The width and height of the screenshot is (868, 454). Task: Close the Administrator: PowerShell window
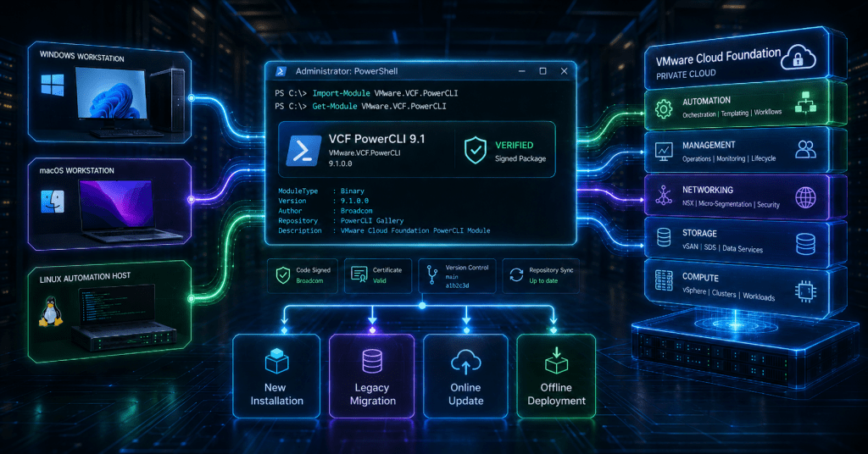(x=564, y=71)
